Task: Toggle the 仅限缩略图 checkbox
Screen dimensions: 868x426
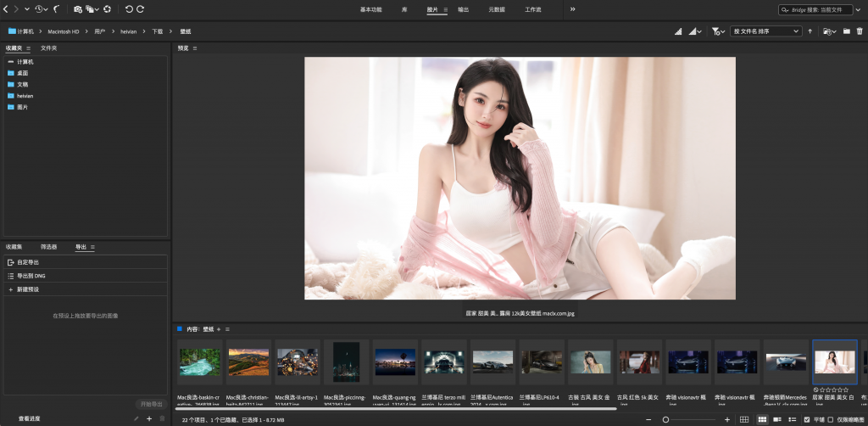Action: tap(830, 420)
